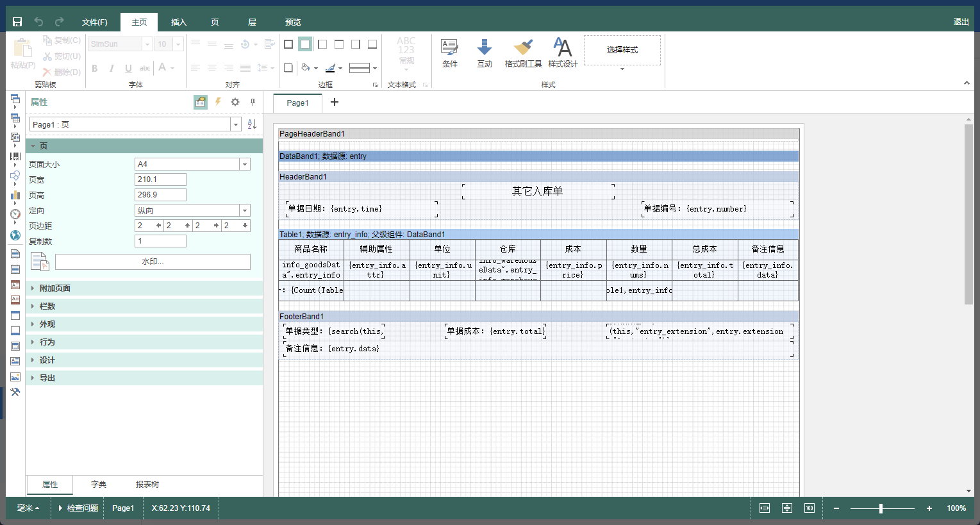Show properties tab icon in 属性 panel
The width and height of the screenshot is (980, 525).
[x=201, y=102]
